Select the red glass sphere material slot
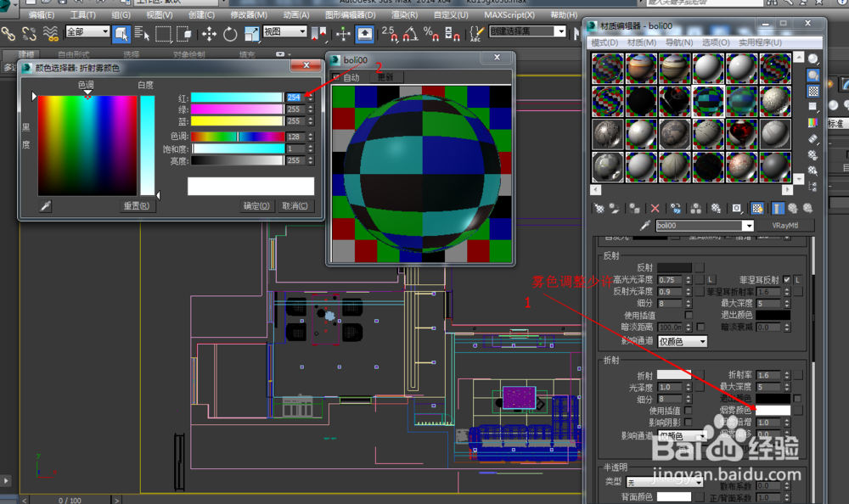This screenshot has width=849, height=504. pos(742,134)
